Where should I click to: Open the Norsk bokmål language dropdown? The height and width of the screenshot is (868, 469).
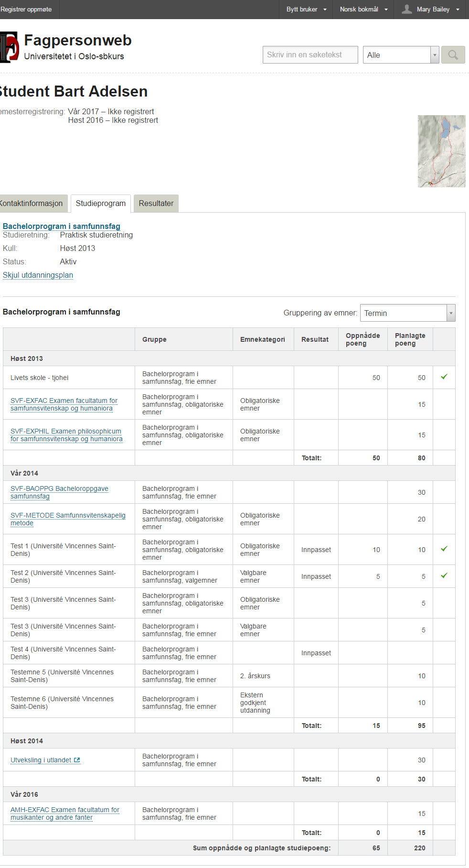[x=363, y=9]
